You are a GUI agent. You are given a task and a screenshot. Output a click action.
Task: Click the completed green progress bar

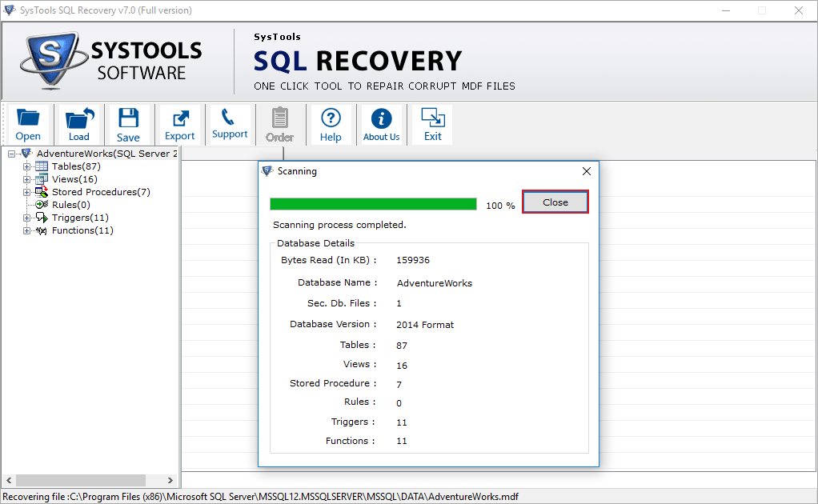pos(372,203)
